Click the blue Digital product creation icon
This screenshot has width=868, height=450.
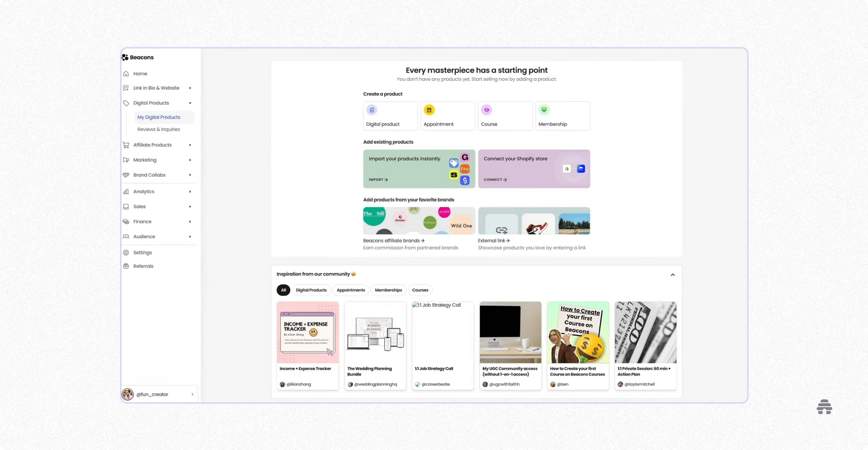(x=371, y=109)
